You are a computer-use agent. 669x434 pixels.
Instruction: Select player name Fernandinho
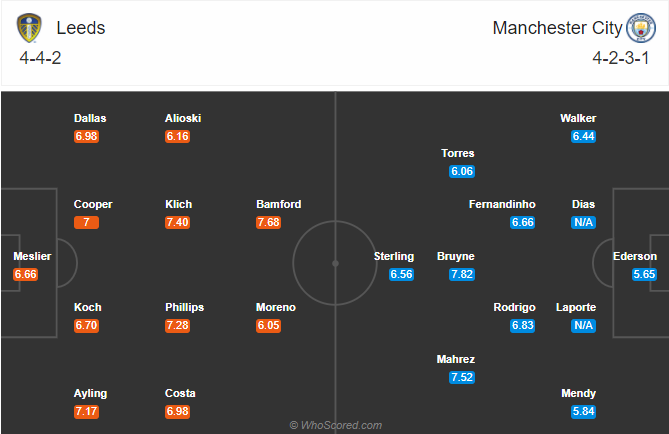502,204
